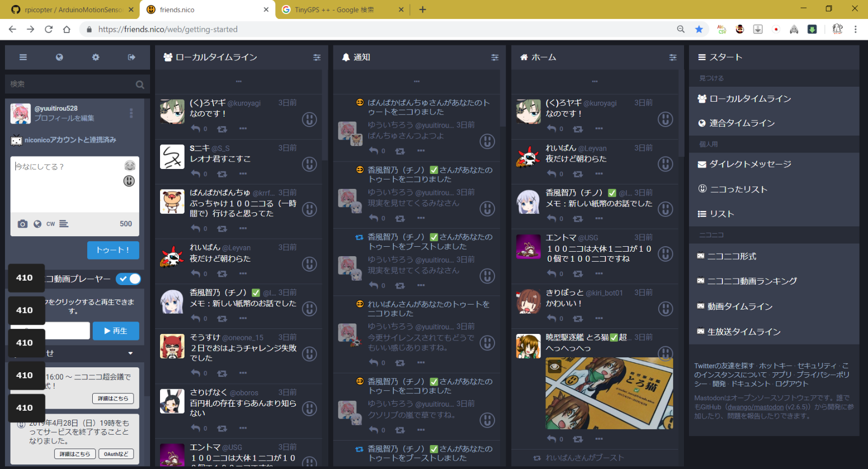Image resolution: width=868 pixels, height=469 pixels.
Task: Select 連合タイムライン in start menu
Action: (774, 123)
